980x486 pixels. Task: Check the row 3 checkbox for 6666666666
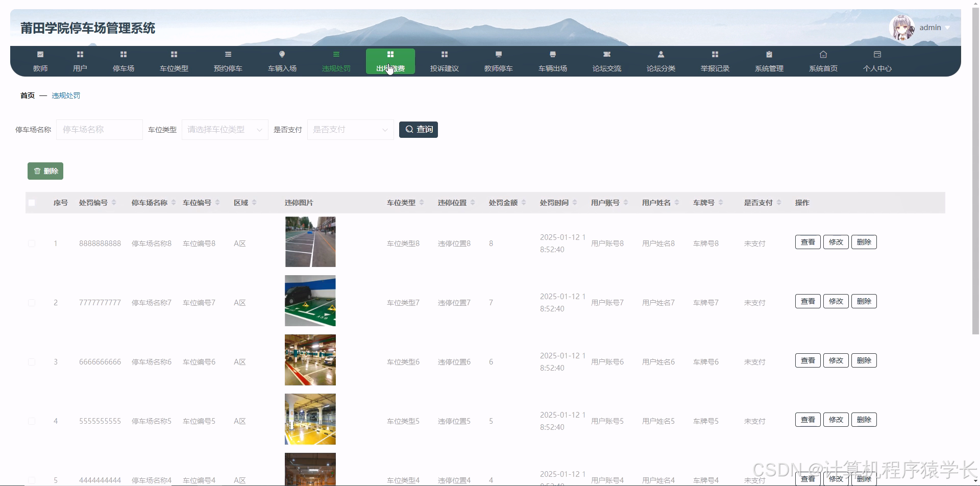coord(32,362)
